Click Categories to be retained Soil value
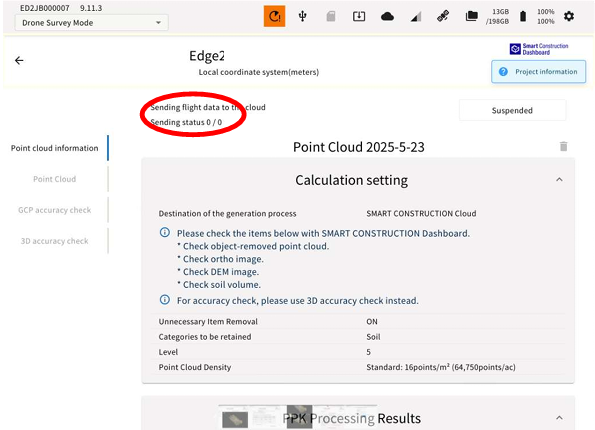This screenshot has height=430, width=595. tap(373, 337)
